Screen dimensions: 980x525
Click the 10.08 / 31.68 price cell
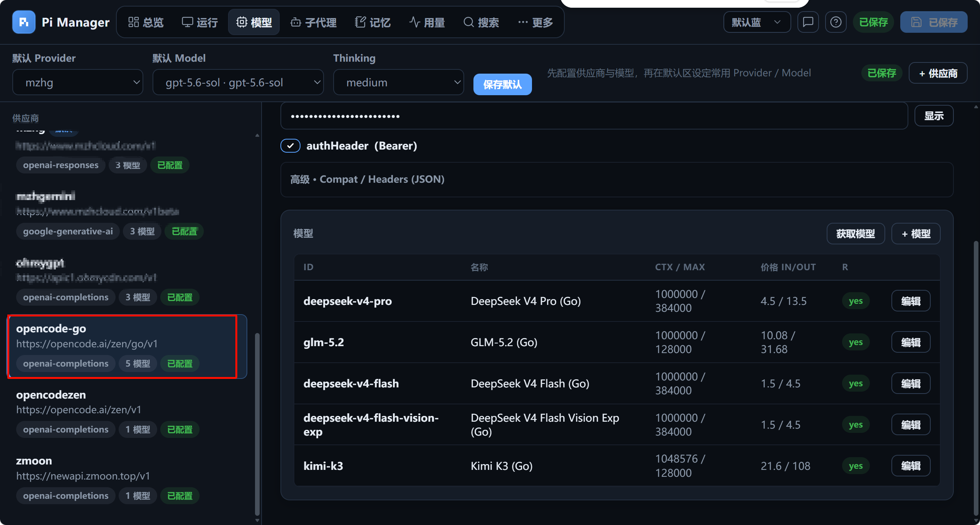pos(778,342)
